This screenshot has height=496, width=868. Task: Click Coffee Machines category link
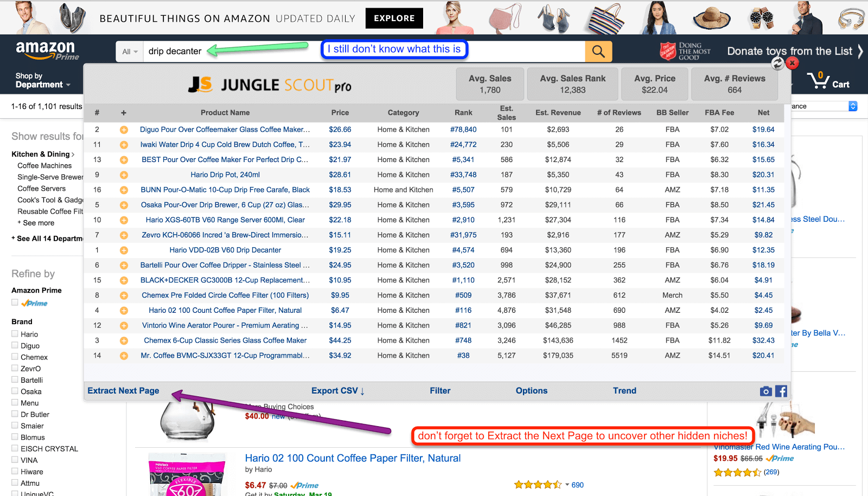pos(44,166)
